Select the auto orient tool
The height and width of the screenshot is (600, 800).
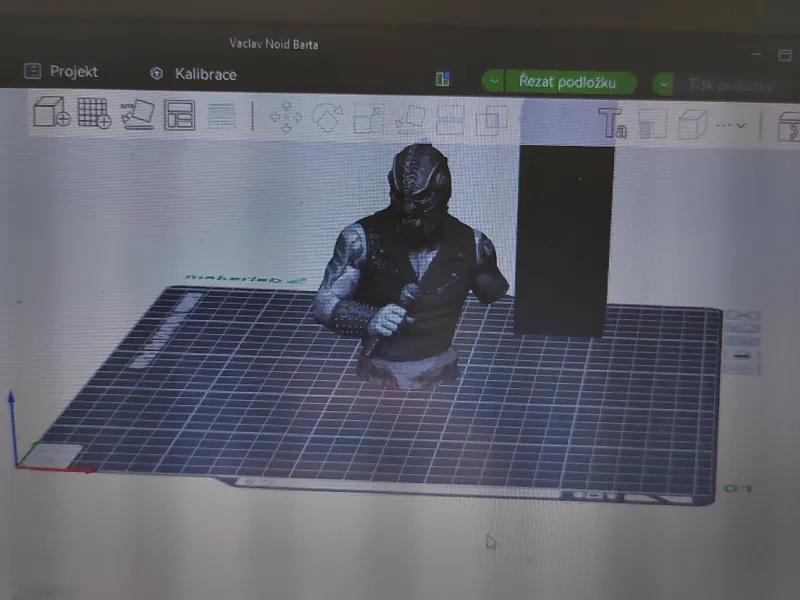(137, 114)
